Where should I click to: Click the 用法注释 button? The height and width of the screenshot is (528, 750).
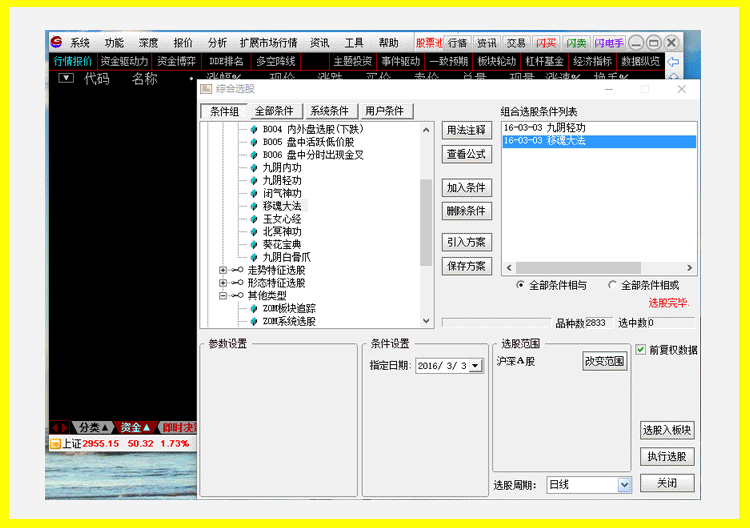(466, 130)
